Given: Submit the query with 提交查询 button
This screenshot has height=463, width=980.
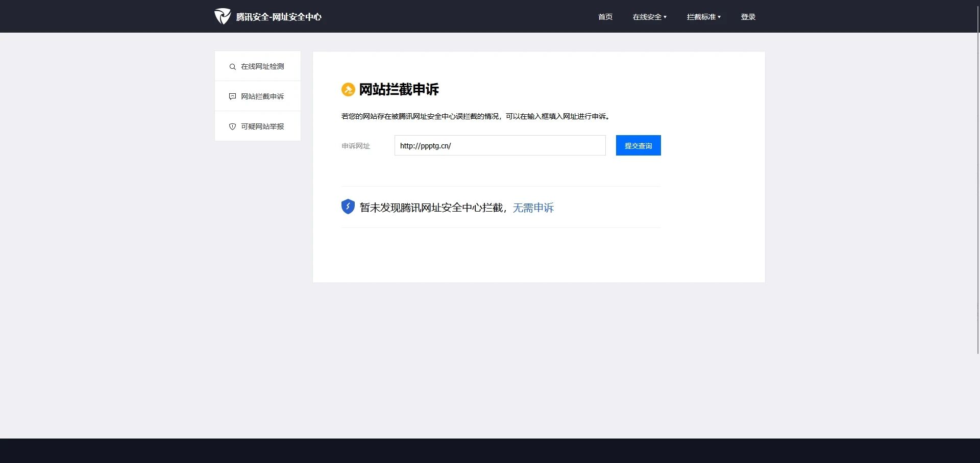Looking at the screenshot, I should point(639,145).
